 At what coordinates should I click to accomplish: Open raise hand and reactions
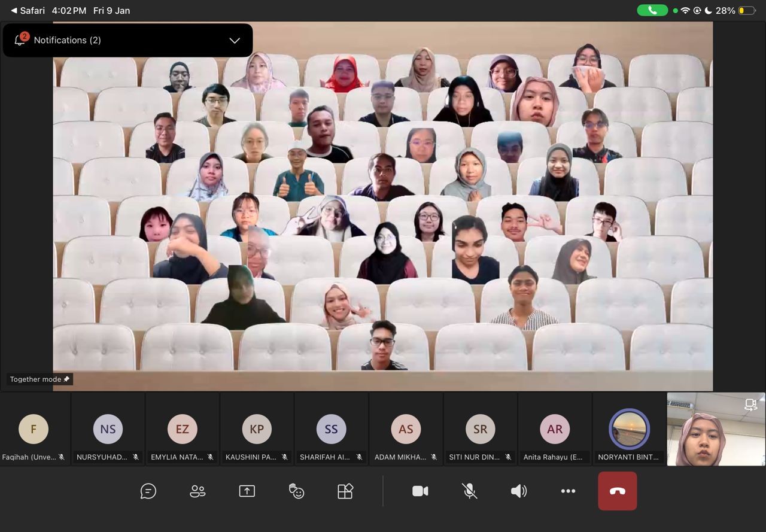296,491
